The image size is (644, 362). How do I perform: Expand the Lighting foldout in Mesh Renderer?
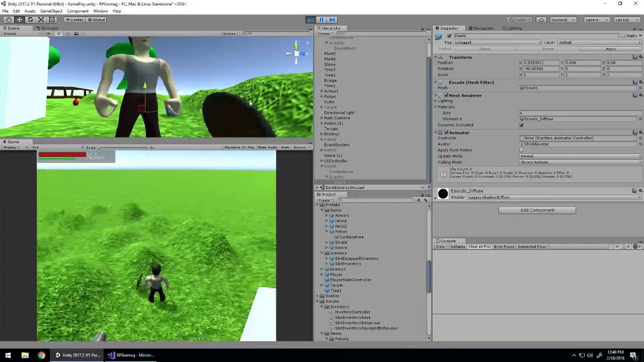(x=436, y=101)
